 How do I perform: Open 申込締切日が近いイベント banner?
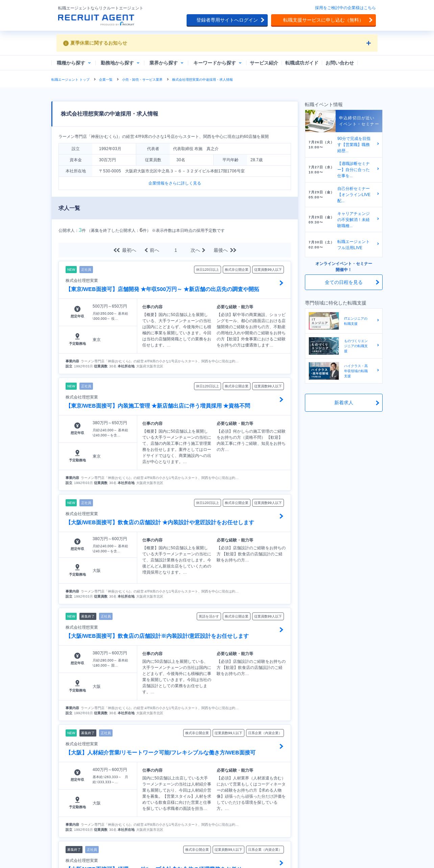344,121
